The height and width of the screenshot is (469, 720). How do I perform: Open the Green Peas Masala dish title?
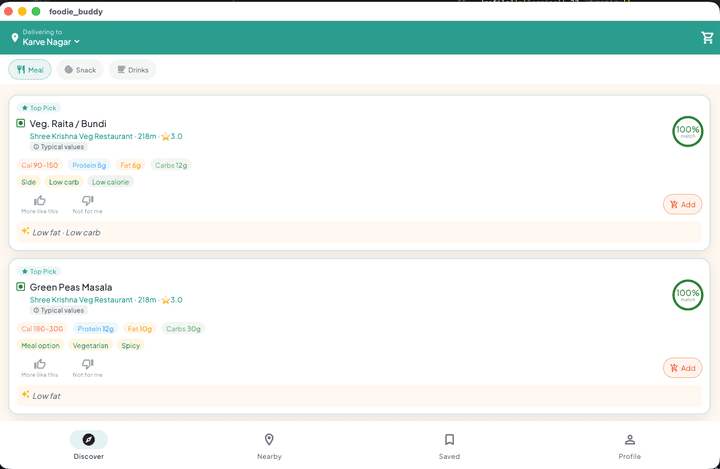pyautogui.click(x=71, y=287)
